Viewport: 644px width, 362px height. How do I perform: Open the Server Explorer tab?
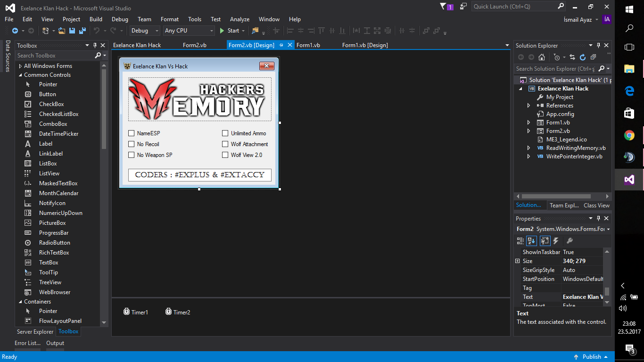pyautogui.click(x=35, y=332)
